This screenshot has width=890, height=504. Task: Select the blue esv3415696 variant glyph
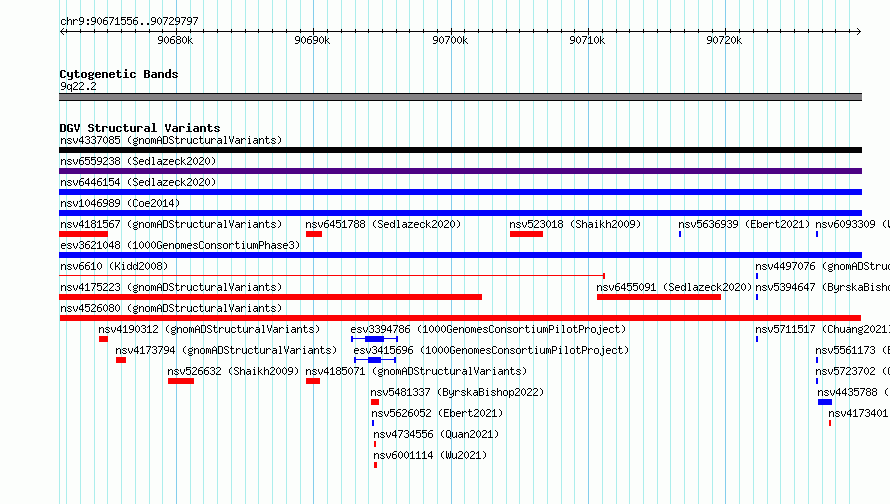[375, 360]
